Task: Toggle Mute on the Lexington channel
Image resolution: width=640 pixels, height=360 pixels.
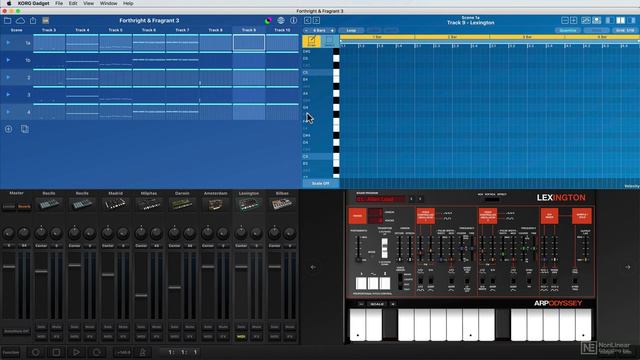Action: coord(256,327)
